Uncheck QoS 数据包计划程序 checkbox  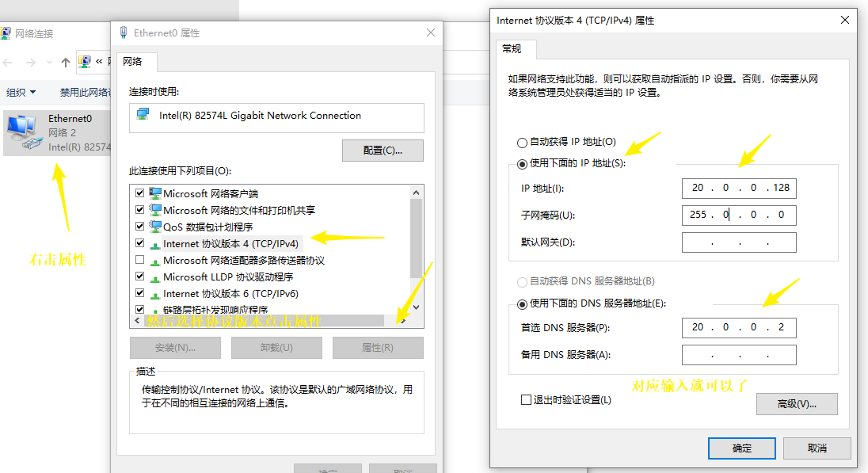[139, 227]
